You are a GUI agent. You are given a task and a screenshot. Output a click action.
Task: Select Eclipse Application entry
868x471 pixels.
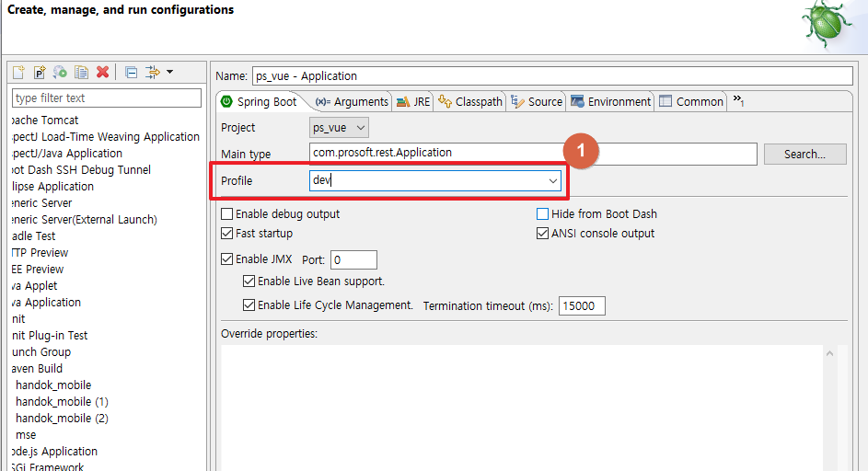pos(53,187)
